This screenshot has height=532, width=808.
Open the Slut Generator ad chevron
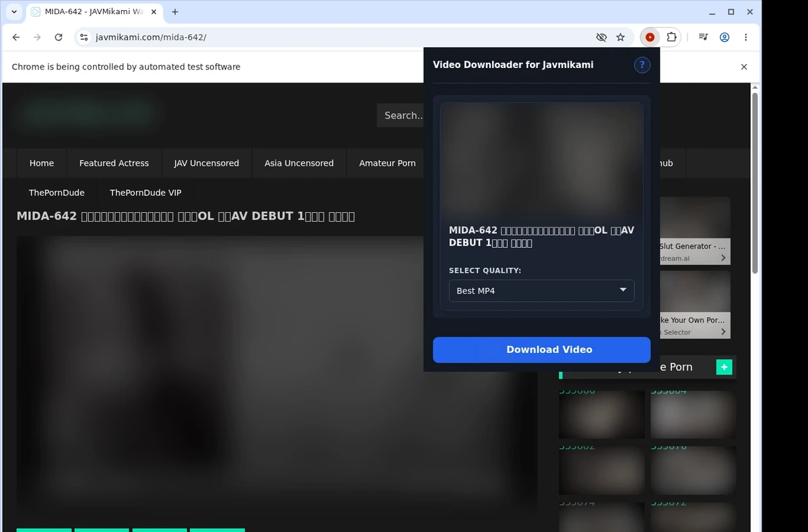pos(723,258)
